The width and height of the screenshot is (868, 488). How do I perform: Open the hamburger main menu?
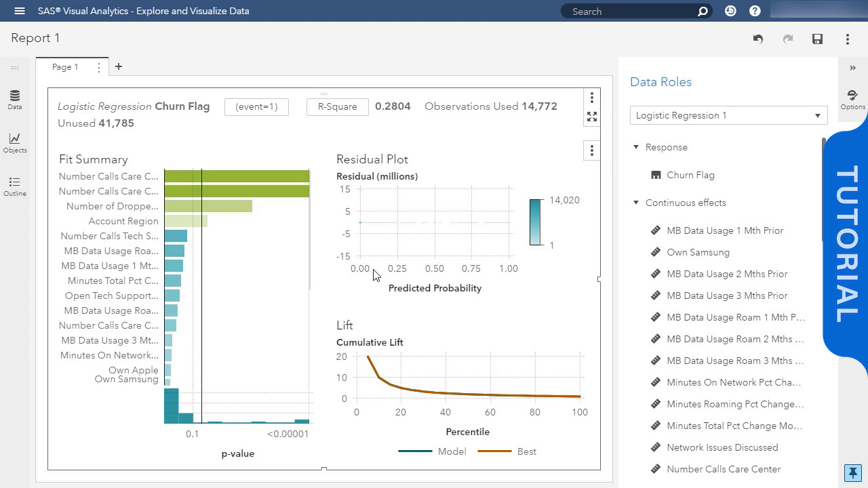(x=19, y=11)
